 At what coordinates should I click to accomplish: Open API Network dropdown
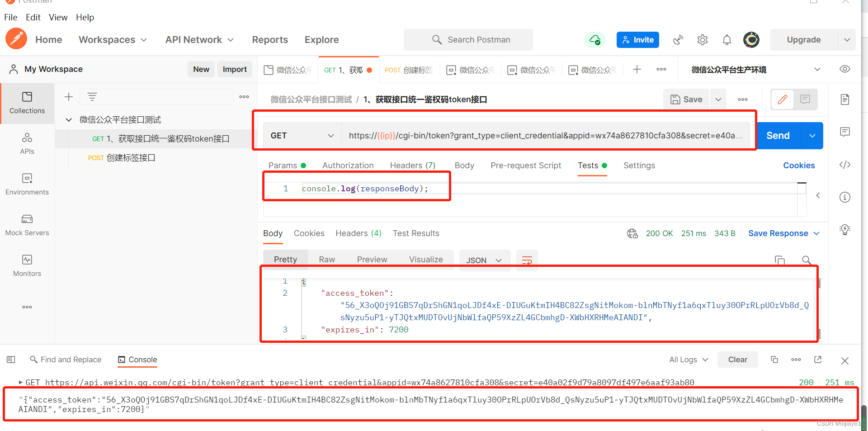199,40
